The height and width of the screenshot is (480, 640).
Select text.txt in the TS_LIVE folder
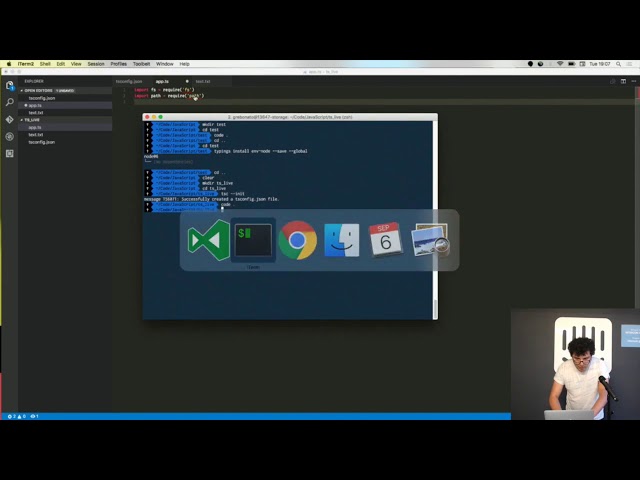point(65,135)
